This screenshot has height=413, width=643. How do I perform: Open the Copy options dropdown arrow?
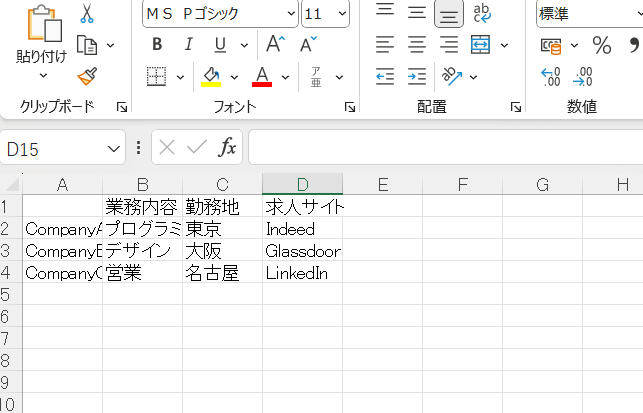pyautogui.click(x=111, y=45)
